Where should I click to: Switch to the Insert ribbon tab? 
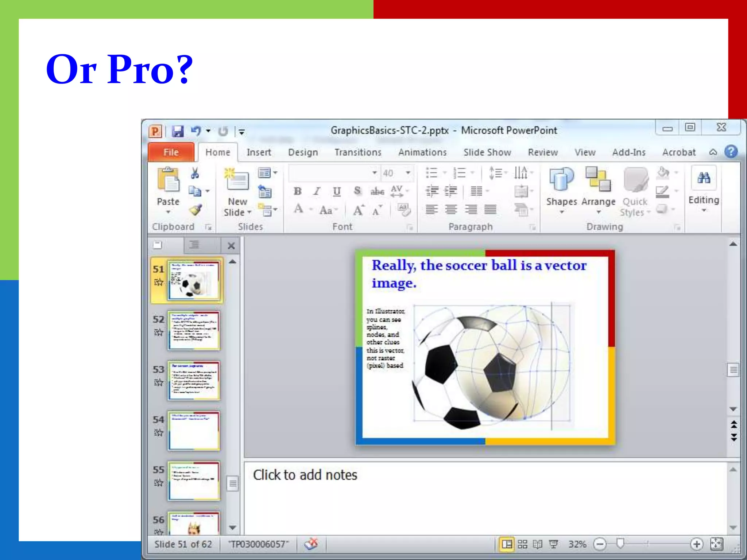[259, 152]
